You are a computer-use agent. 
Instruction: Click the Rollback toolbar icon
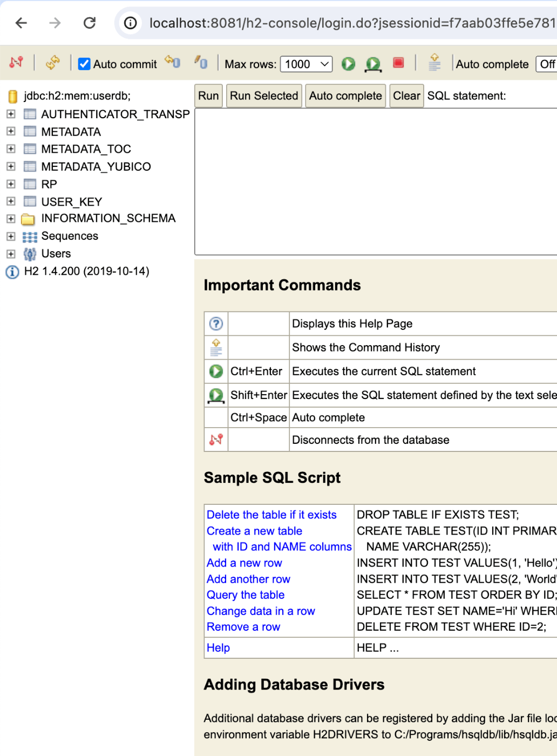(173, 62)
